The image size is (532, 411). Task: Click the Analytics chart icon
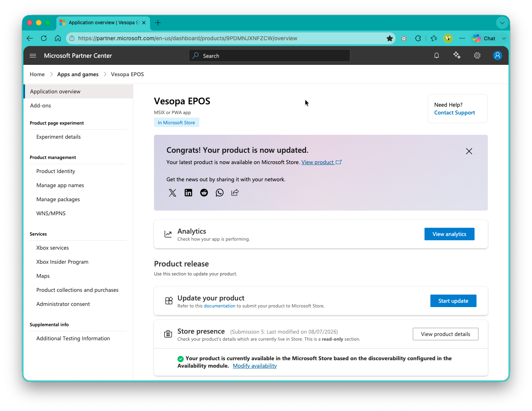click(x=168, y=234)
